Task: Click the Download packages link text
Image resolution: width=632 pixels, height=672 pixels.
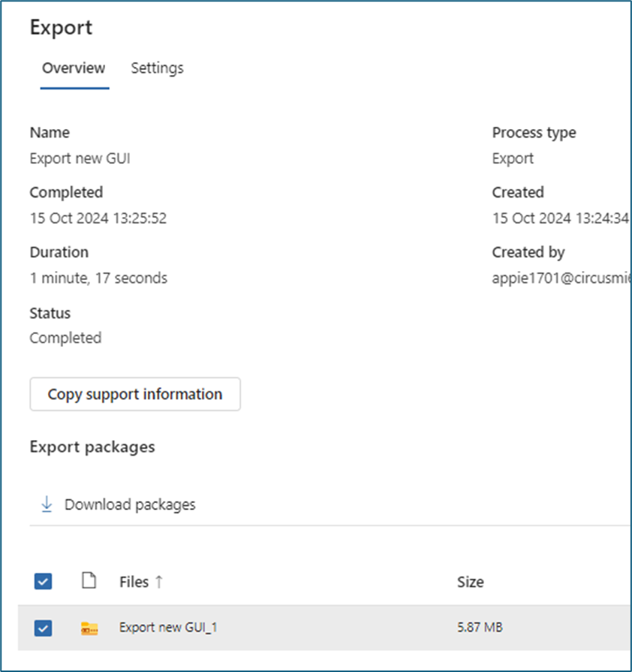Action: point(130,505)
